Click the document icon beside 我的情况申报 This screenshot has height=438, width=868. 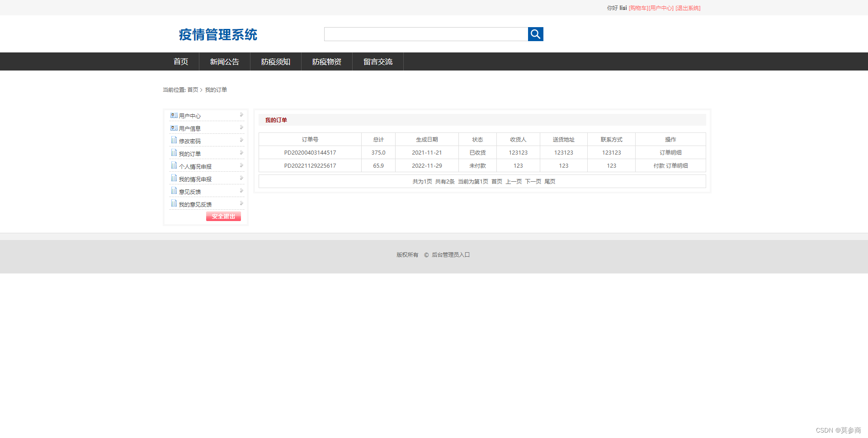click(x=174, y=178)
